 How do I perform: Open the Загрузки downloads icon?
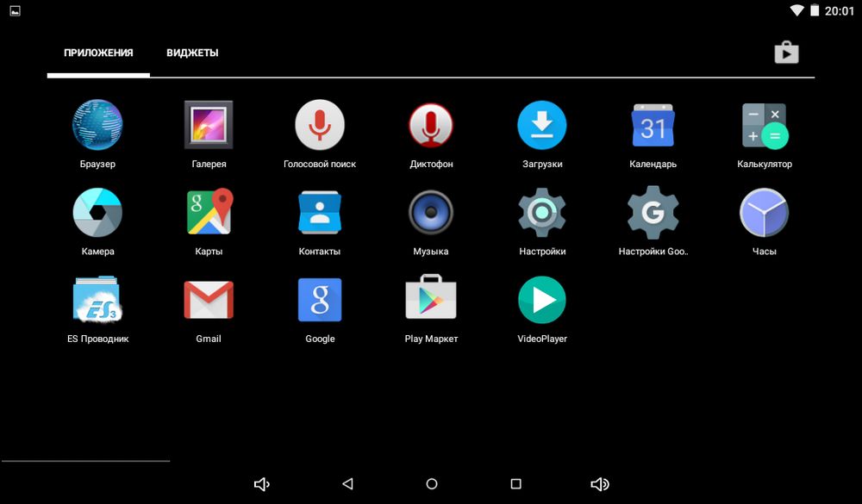click(542, 125)
